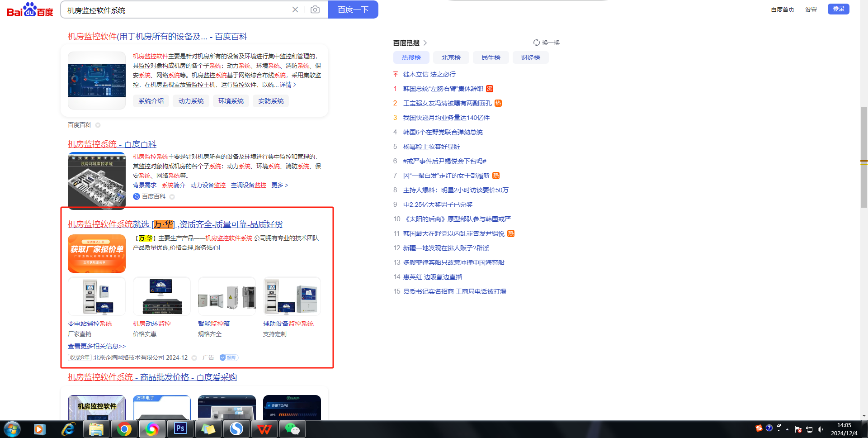Open WPS Office from the taskbar
This screenshot has height=438, width=868.
(264, 428)
